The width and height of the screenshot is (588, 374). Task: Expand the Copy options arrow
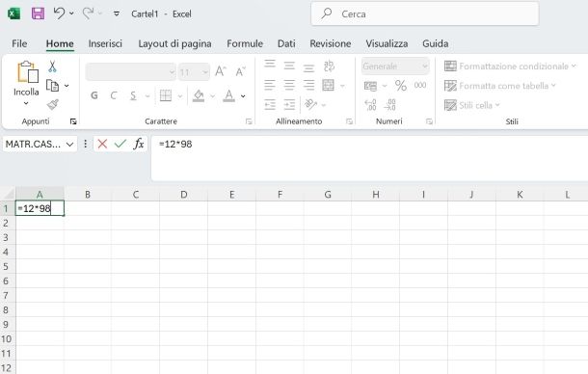pos(67,86)
